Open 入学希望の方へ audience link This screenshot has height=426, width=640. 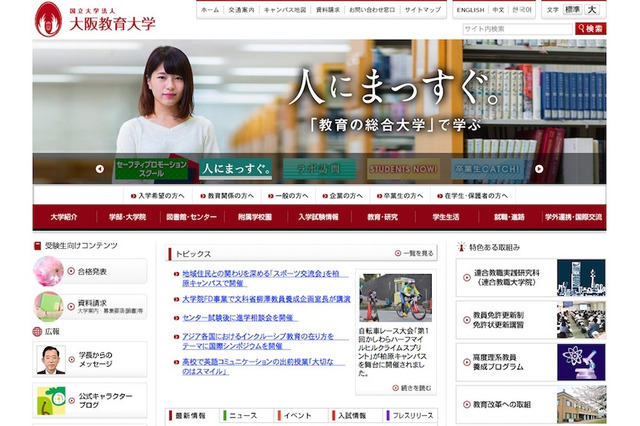(158, 196)
